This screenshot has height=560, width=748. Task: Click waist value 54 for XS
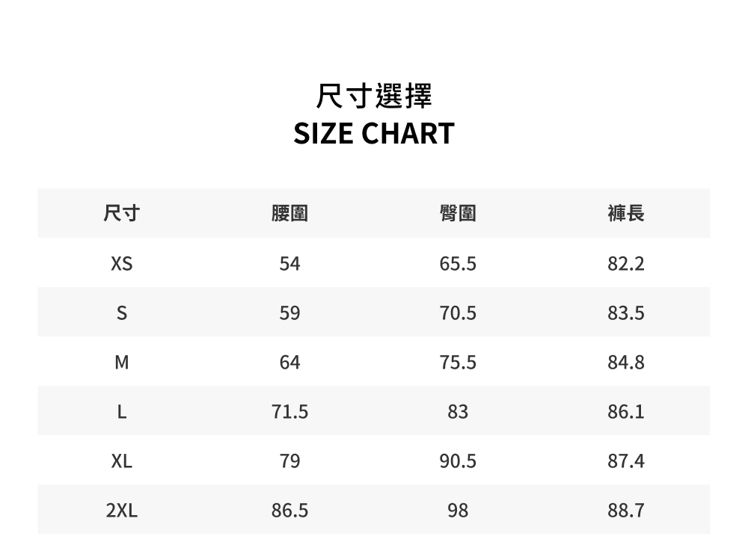pos(289,264)
